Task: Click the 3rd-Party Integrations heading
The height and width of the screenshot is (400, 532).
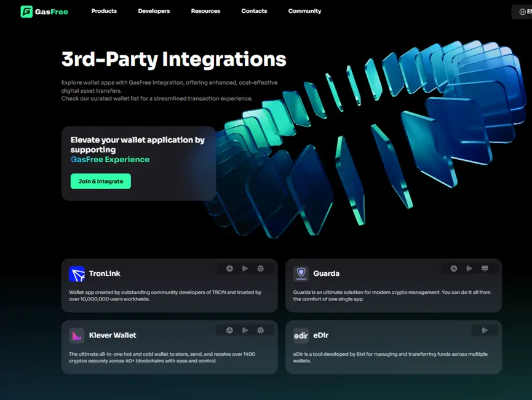Action: 173,60
